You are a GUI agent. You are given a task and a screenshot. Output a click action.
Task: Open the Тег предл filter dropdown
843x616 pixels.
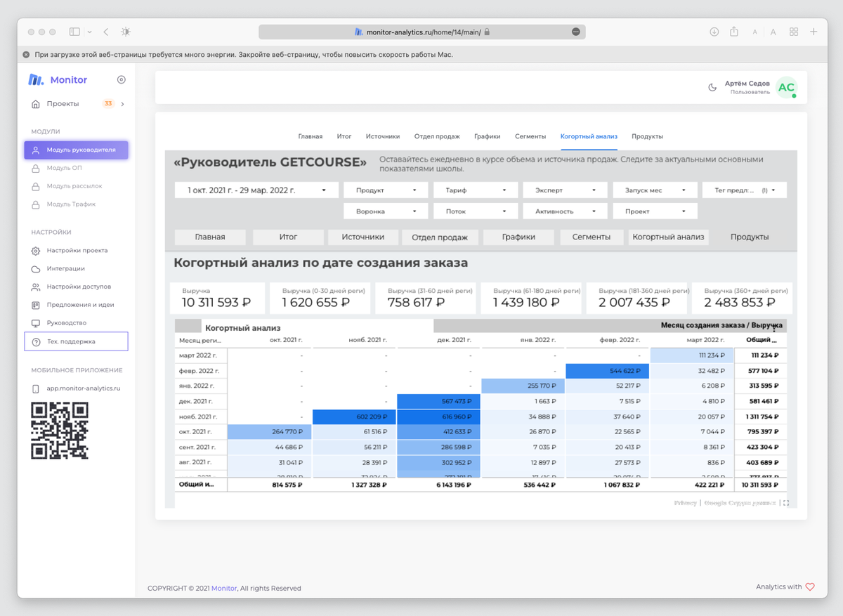(x=745, y=190)
